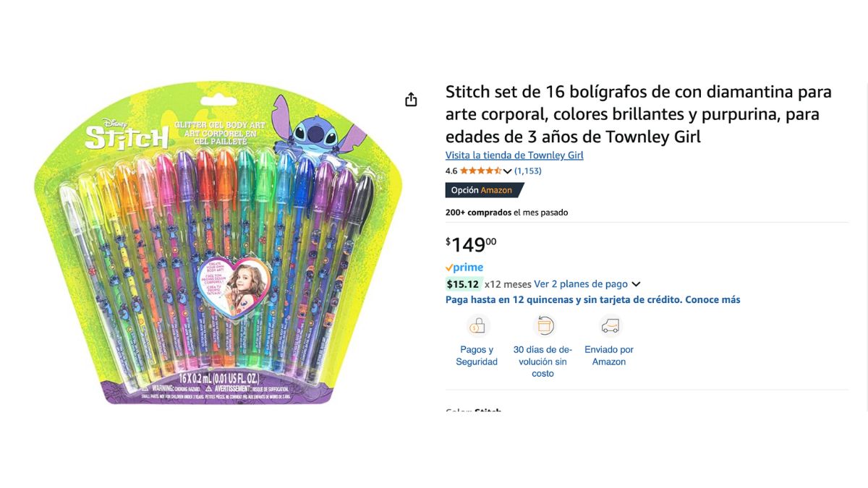Open Visita la tienda de Townley Girl

pyautogui.click(x=514, y=155)
